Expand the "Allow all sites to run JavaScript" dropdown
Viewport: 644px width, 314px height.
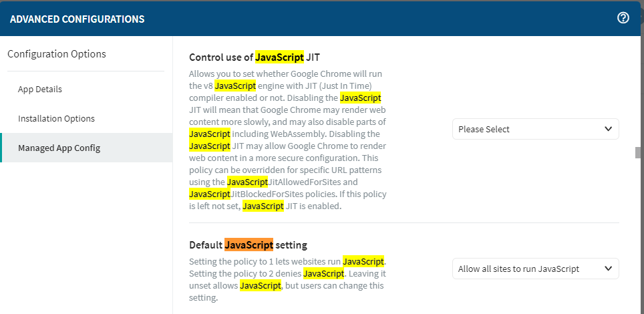tap(528, 269)
